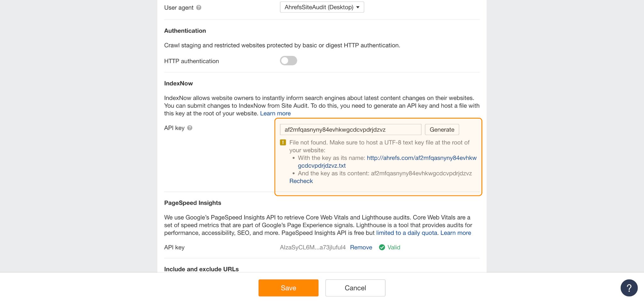
Task: Click the dropdown caret on AhrefsSiteAudit (Desktop)
Action: pyautogui.click(x=358, y=7)
